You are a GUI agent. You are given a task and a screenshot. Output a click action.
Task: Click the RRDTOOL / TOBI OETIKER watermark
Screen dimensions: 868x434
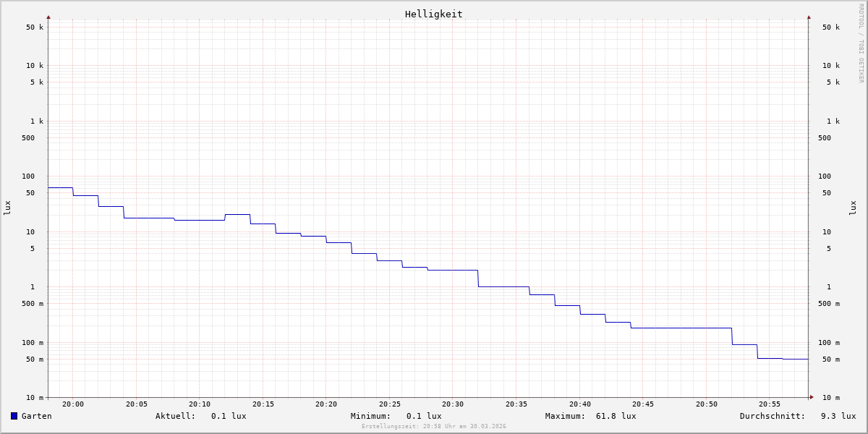click(x=861, y=43)
